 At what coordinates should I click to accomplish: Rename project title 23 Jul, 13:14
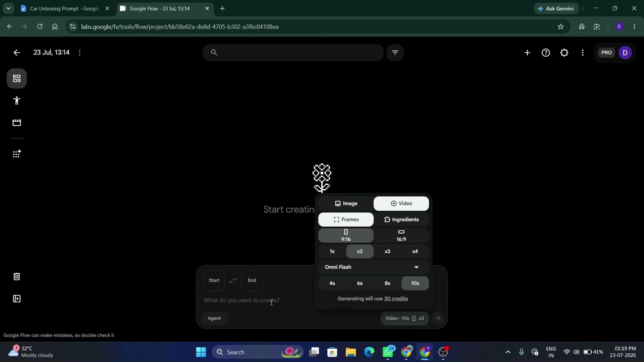click(x=51, y=53)
